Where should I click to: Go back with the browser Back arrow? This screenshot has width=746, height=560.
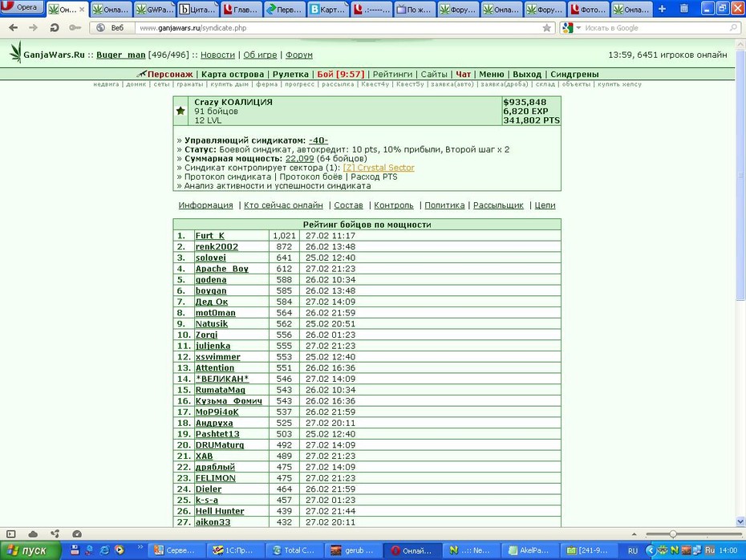(x=14, y=27)
